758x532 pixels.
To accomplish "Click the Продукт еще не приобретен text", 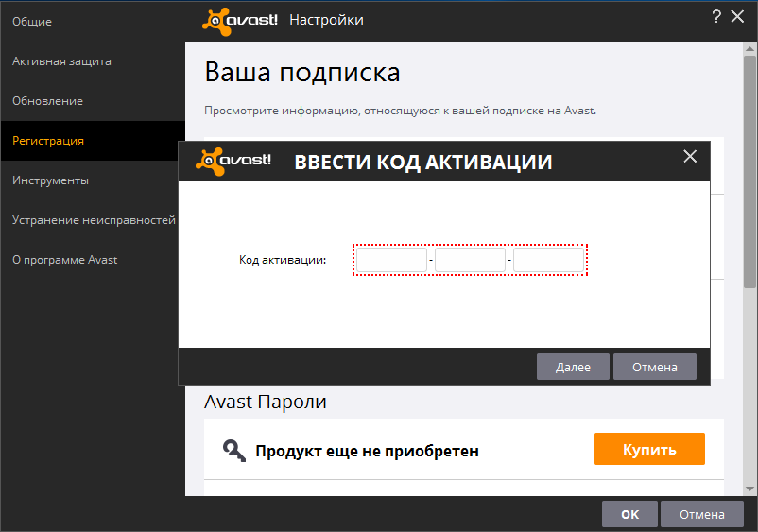I will coord(367,451).
